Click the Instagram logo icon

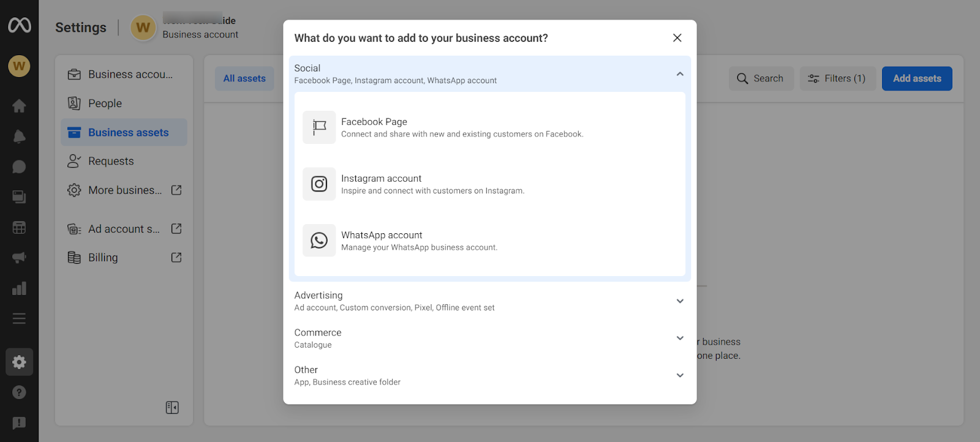point(319,184)
